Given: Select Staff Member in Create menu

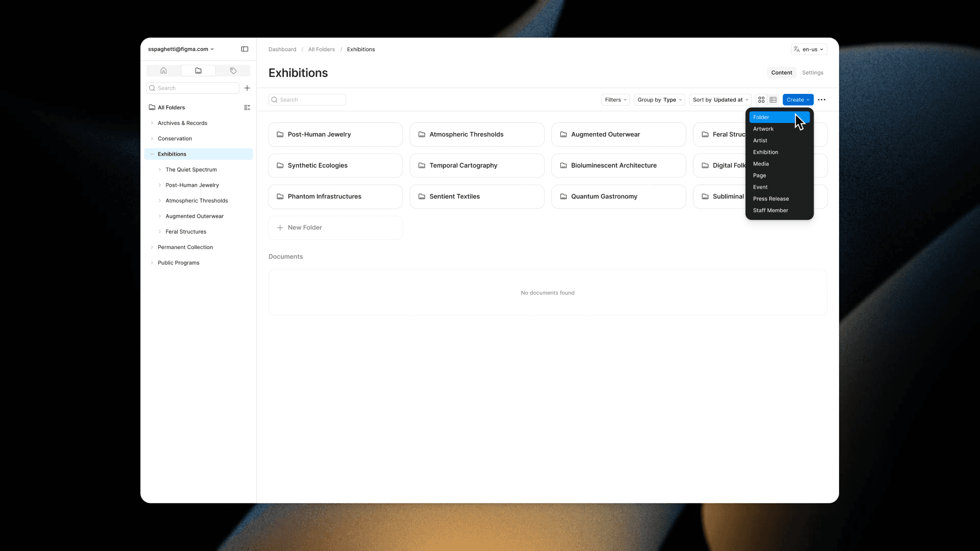Looking at the screenshot, I should (779, 211).
